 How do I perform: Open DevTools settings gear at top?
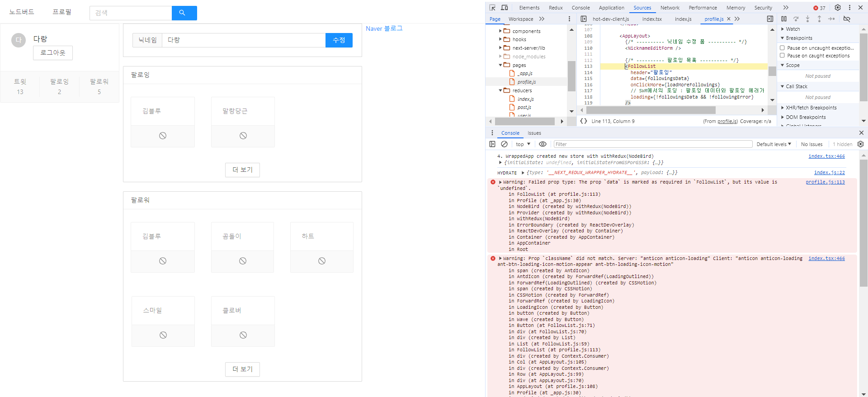click(838, 8)
